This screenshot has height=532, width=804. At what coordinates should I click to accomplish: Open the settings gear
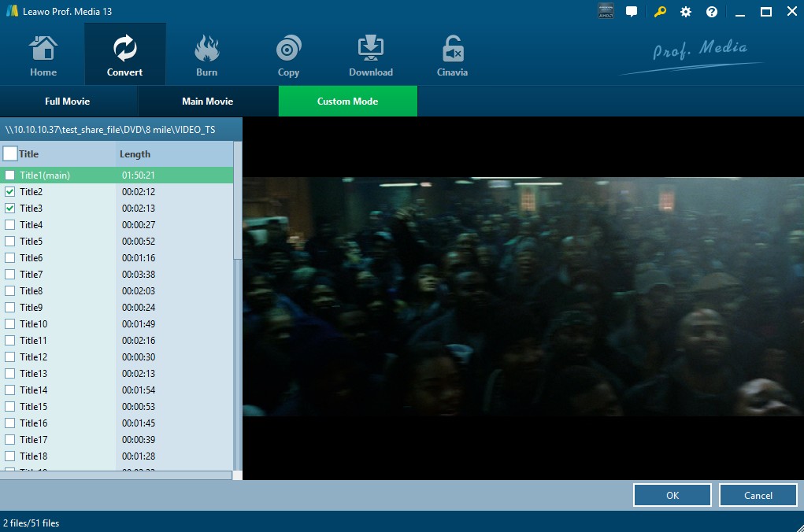[x=685, y=12]
